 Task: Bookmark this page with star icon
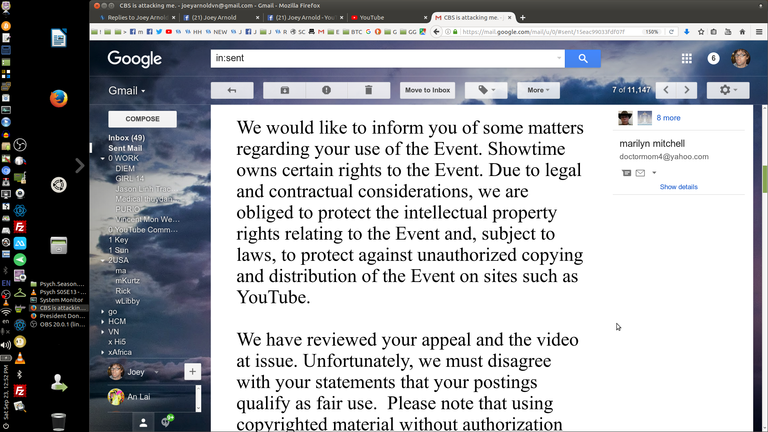701,32
